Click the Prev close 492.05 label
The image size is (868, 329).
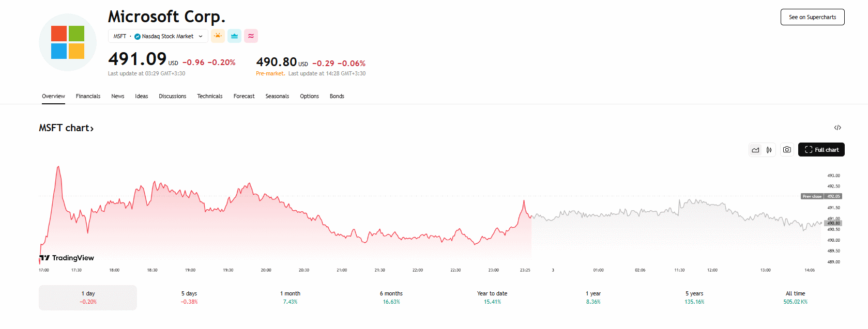[821, 196]
